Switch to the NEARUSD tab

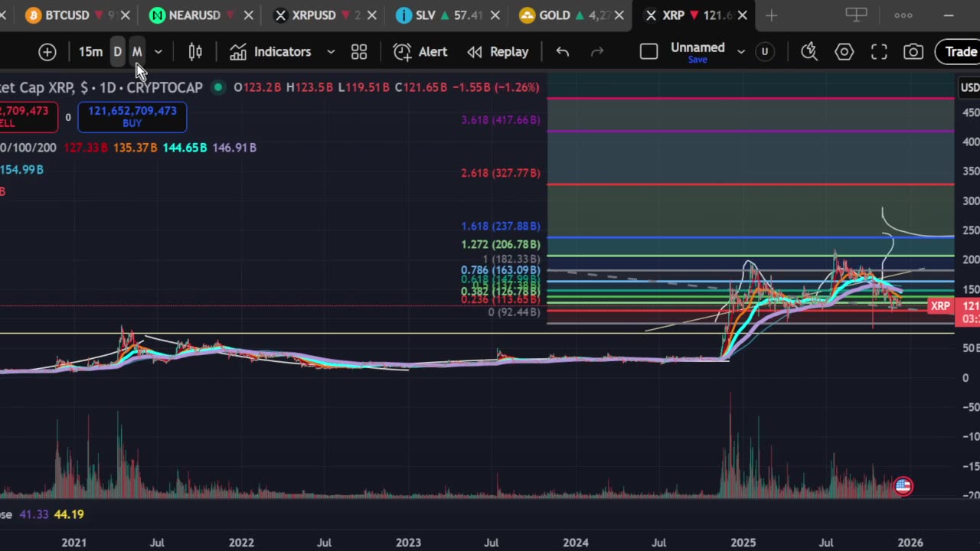pyautogui.click(x=195, y=15)
